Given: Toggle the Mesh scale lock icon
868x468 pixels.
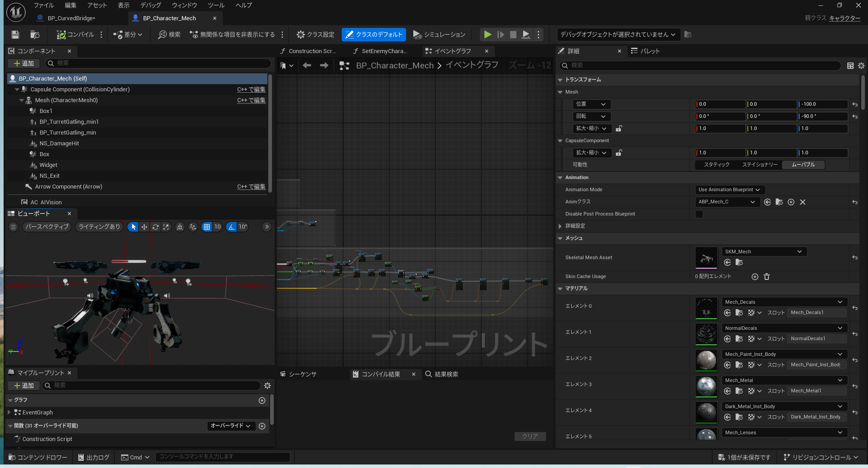Looking at the screenshot, I should [x=619, y=129].
